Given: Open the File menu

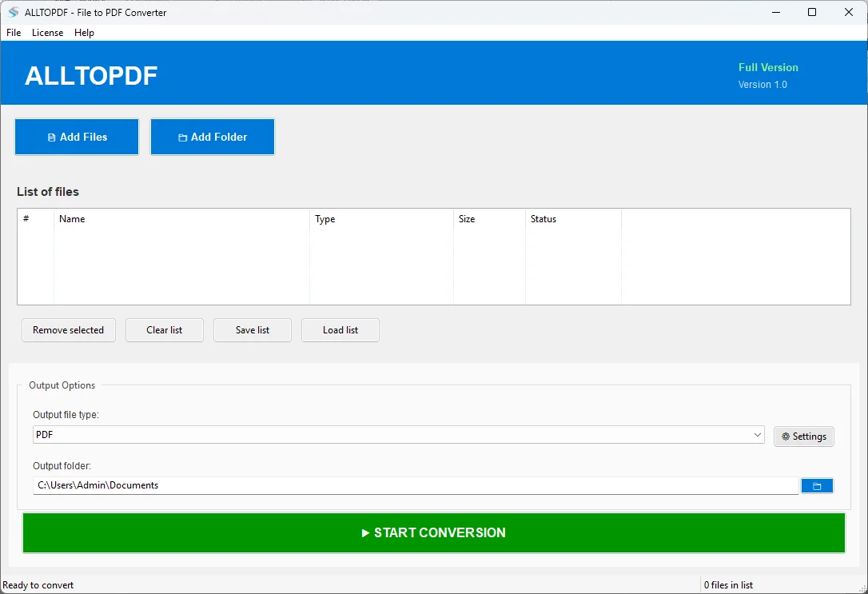Looking at the screenshot, I should point(13,33).
